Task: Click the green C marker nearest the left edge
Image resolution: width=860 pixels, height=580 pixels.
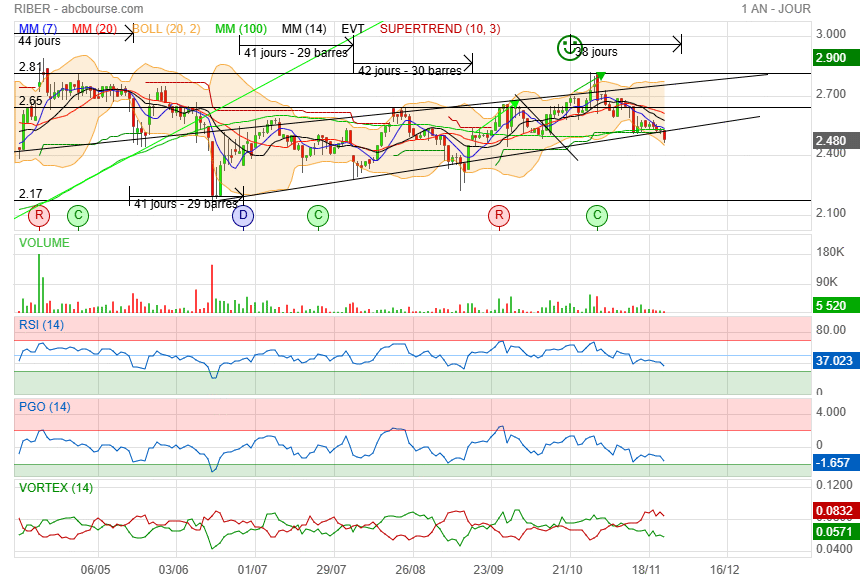Action: tap(77, 215)
